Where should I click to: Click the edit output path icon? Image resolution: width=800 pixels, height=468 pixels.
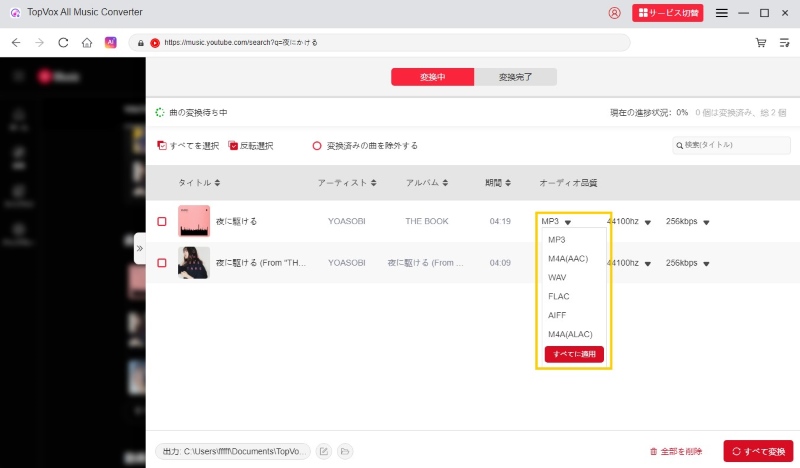click(324, 452)
